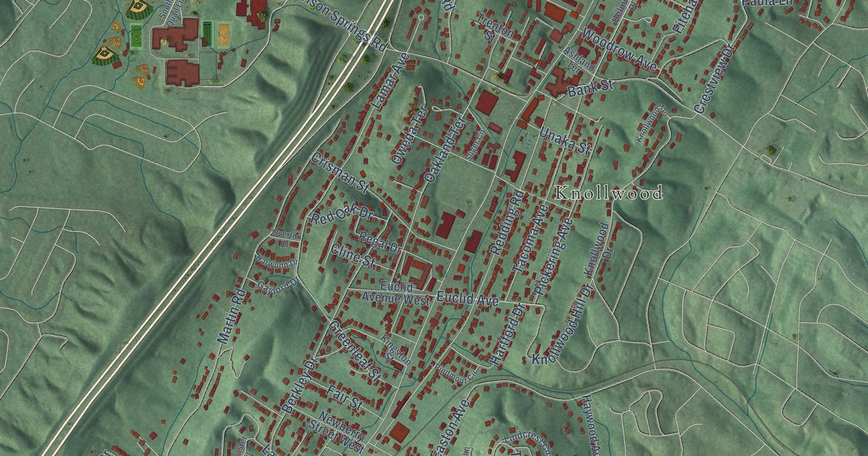
Task: Click the Fair St label
Action: point(344,396)
